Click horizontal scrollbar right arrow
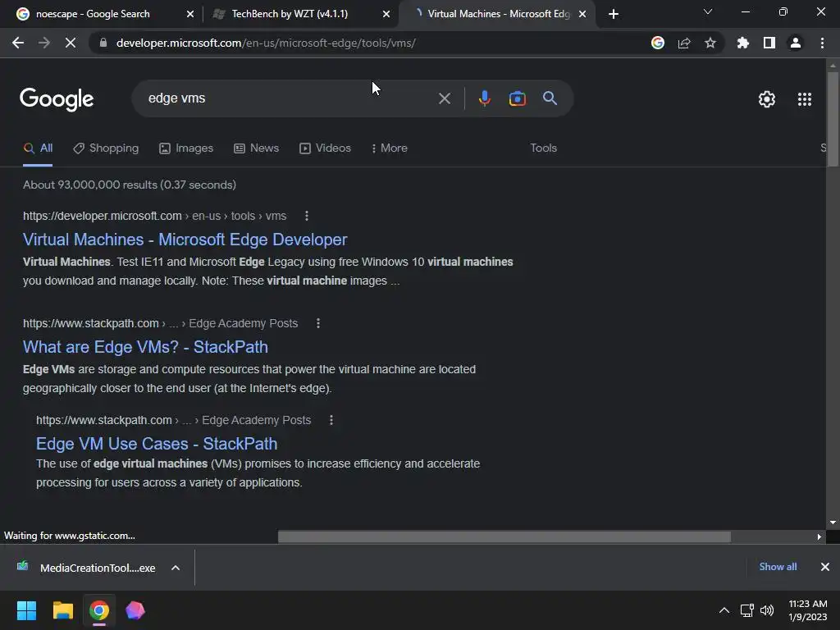This screenshot has height=630, width=840. (x=819, y=536)
